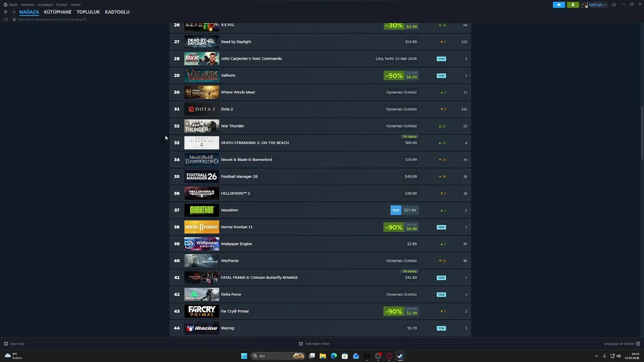
Task: Open the clock and calendar 03:10
Action: [x=632, y=356]
